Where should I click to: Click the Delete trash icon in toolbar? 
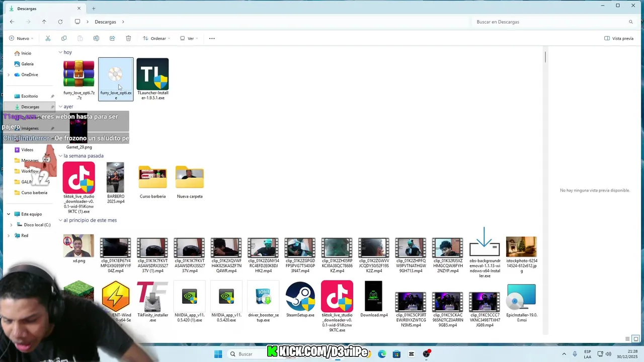point(128,38)
